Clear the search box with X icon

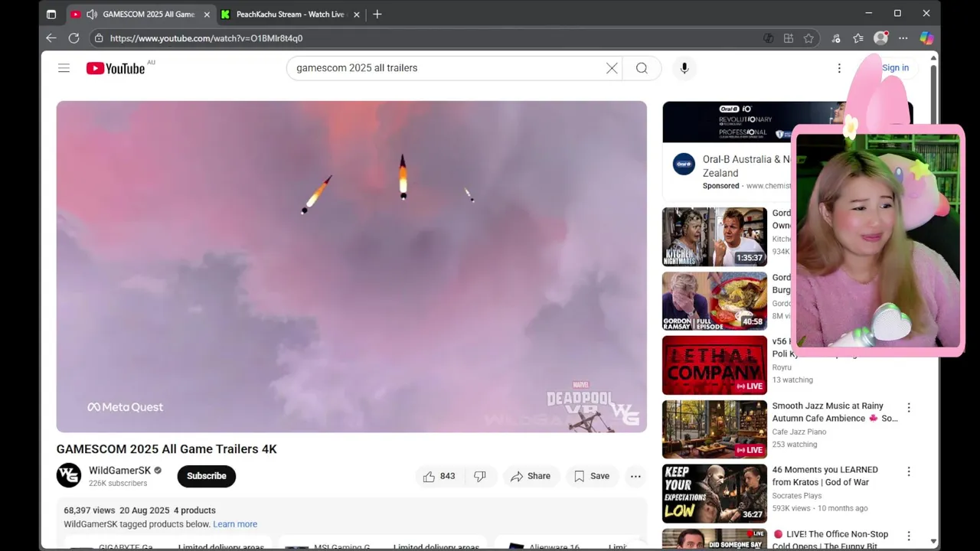[612, 68]
